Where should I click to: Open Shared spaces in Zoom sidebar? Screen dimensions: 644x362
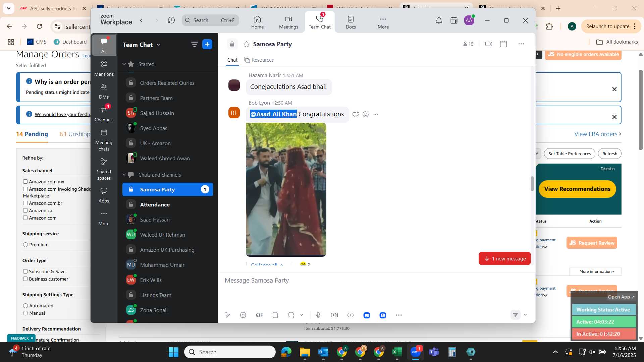[x=104, y=169]
